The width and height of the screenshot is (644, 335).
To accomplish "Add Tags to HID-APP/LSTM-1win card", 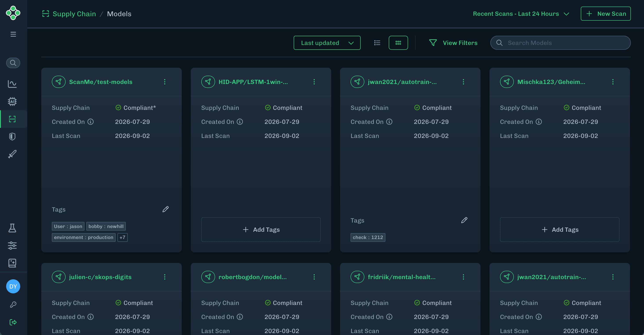I will (261, 230).
